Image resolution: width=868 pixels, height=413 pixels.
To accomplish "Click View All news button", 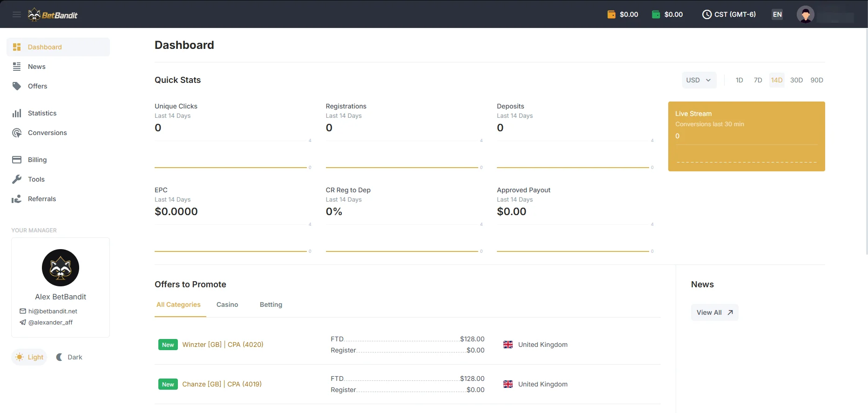I will [x=715, y=312].
